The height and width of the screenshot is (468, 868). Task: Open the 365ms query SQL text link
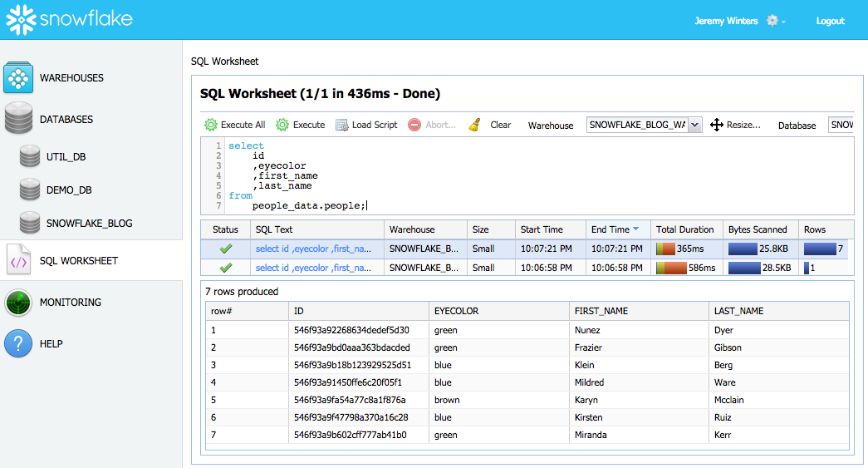(313, 249)
